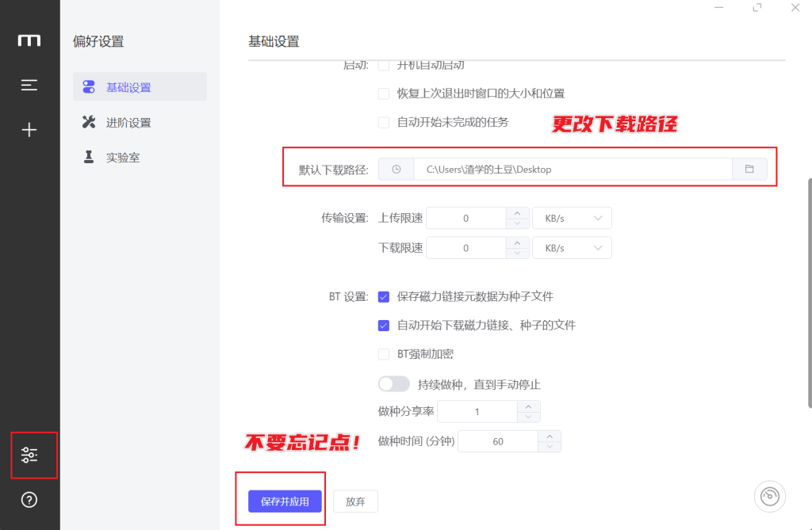Screen dimensions: 812x530
Task: Switch to 进阶设置 section
Action: coord(121,122)
